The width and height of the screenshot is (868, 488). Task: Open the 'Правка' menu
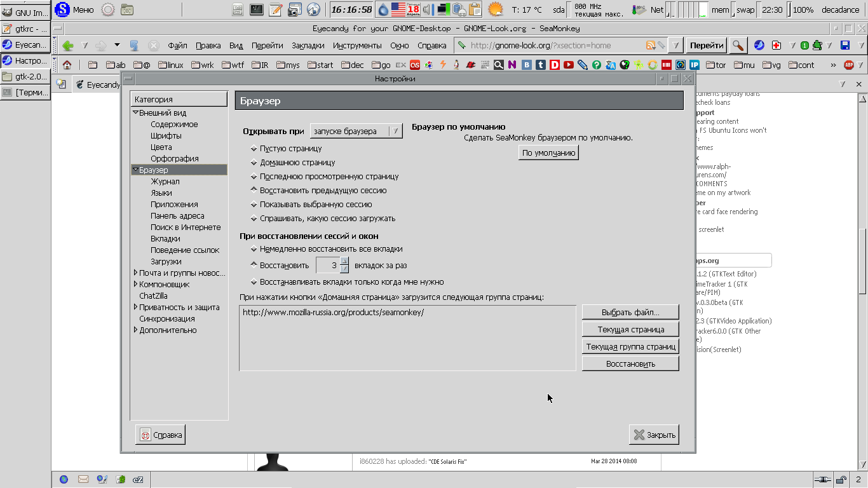(208, 45)
